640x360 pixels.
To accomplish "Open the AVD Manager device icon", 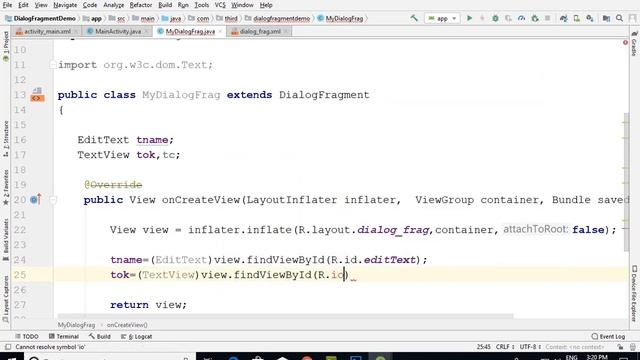I will point(577,18).
